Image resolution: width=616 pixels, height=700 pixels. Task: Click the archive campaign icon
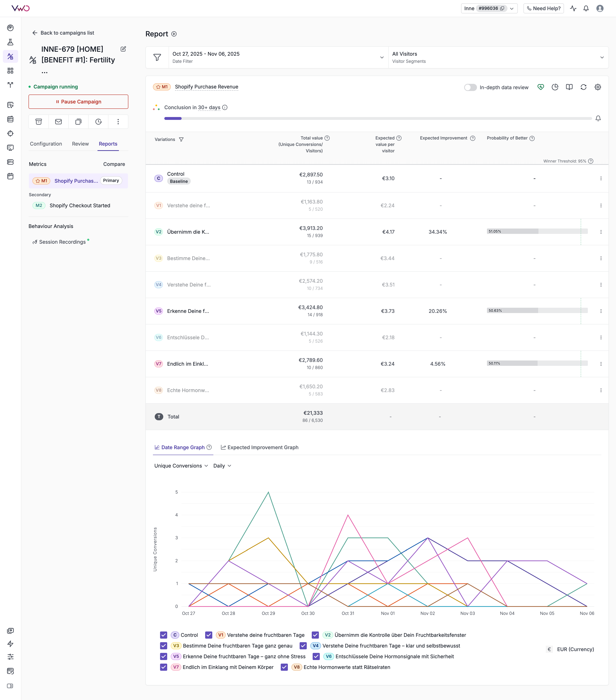pyautogui.click(x=39, y=122)
